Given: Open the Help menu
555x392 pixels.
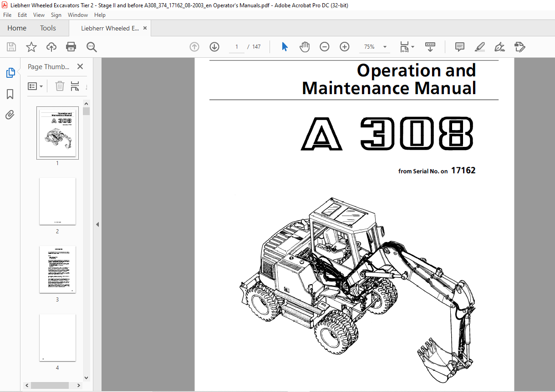Looking at the screenshot, I should click(100, 15).
